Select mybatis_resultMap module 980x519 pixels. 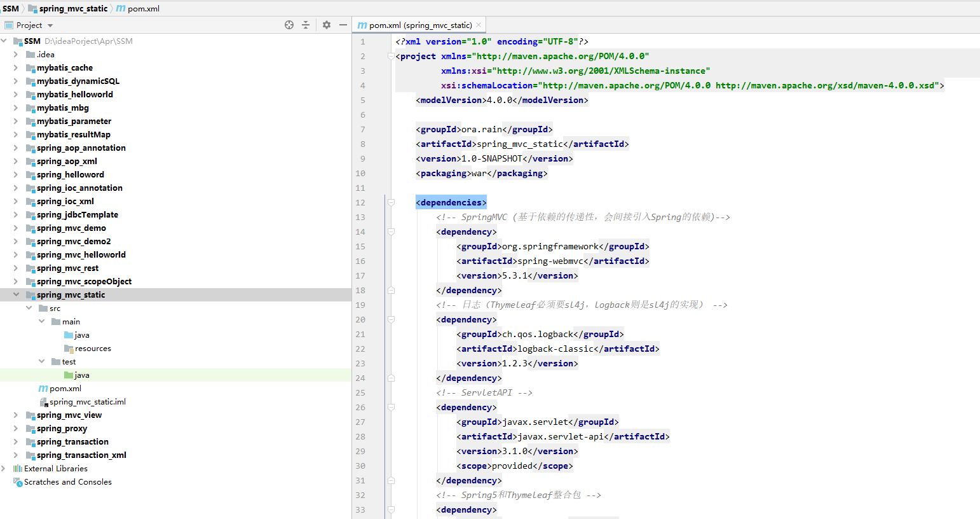click(74, 134)
